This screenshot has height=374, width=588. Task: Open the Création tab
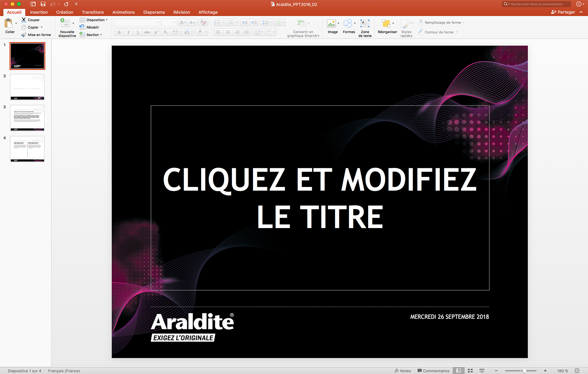coord(65,12)
